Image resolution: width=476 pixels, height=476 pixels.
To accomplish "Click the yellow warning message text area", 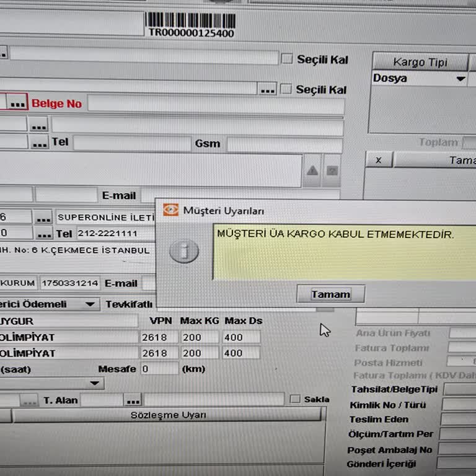I will click(x=344, y=252).
